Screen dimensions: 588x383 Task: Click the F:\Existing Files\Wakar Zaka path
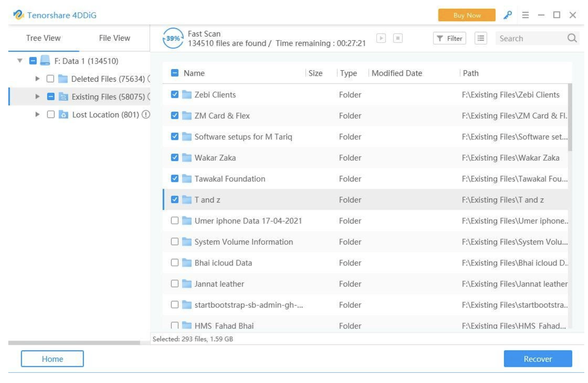click(510, 158)
